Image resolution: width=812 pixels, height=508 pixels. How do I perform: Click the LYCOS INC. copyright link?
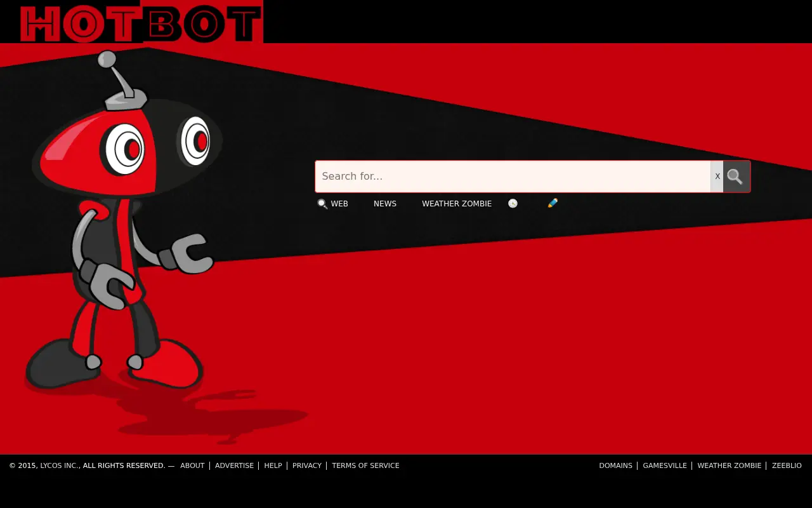point(60,465)
